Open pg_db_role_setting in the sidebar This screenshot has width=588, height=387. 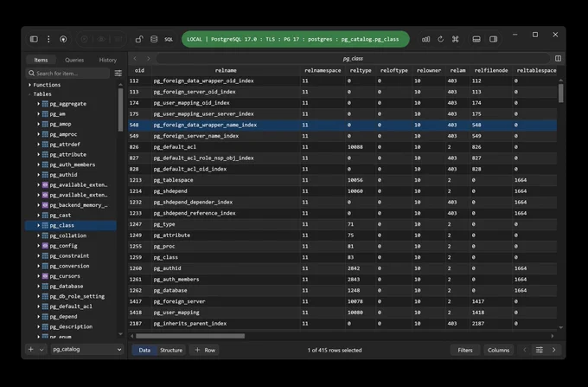click(77, 296)
